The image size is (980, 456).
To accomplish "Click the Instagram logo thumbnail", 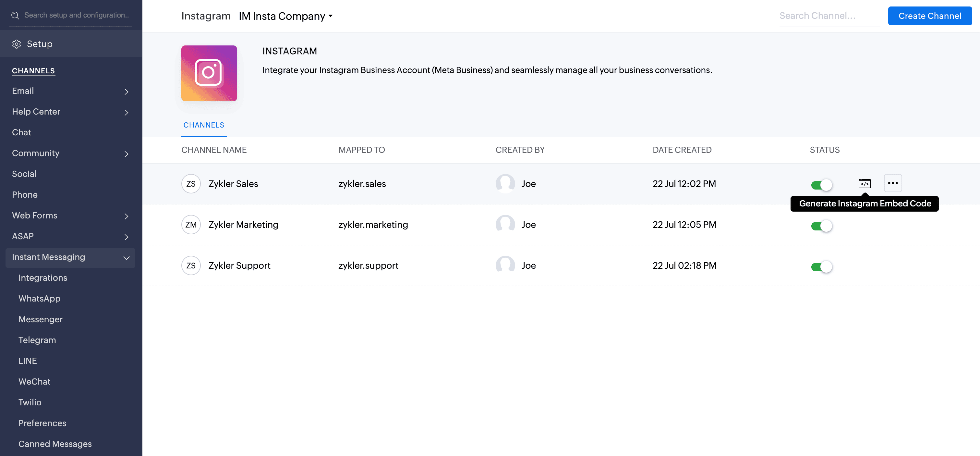I will [x=209, y=73].
